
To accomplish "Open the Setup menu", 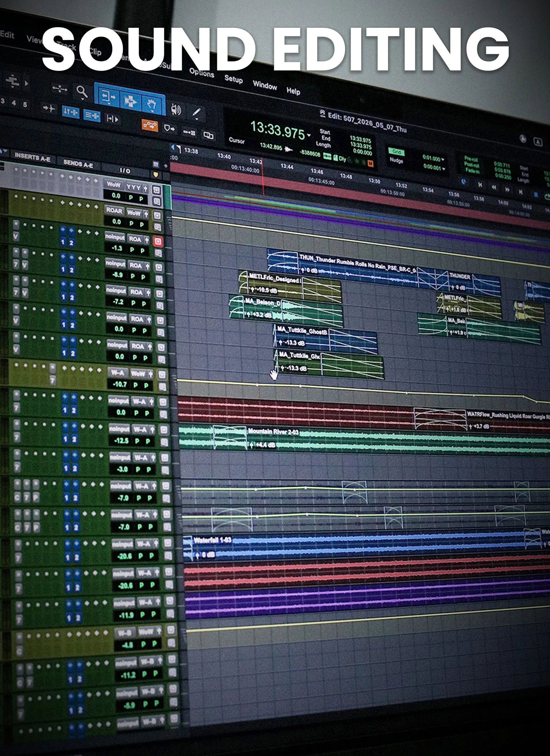I will pos(233,79).
